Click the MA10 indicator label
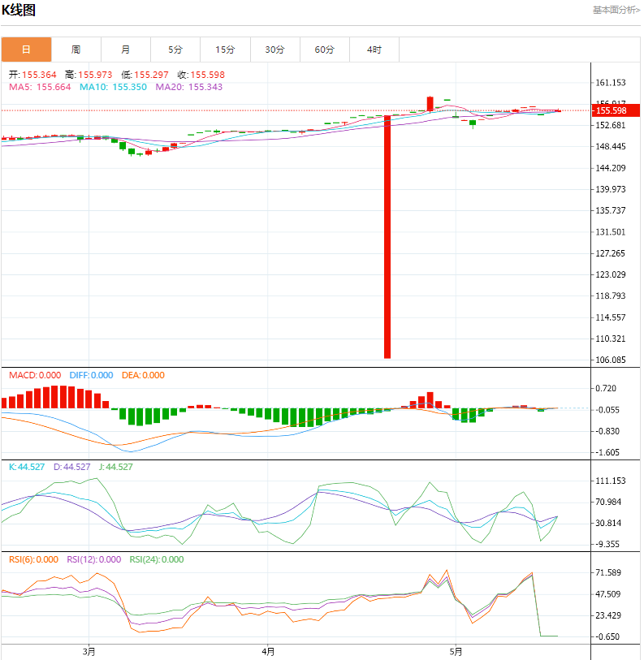 click(x=113, y=87)
